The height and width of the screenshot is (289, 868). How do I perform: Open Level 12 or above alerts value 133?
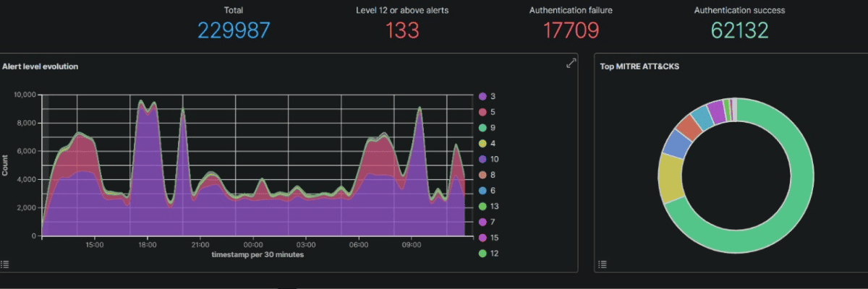click(401, 30)
